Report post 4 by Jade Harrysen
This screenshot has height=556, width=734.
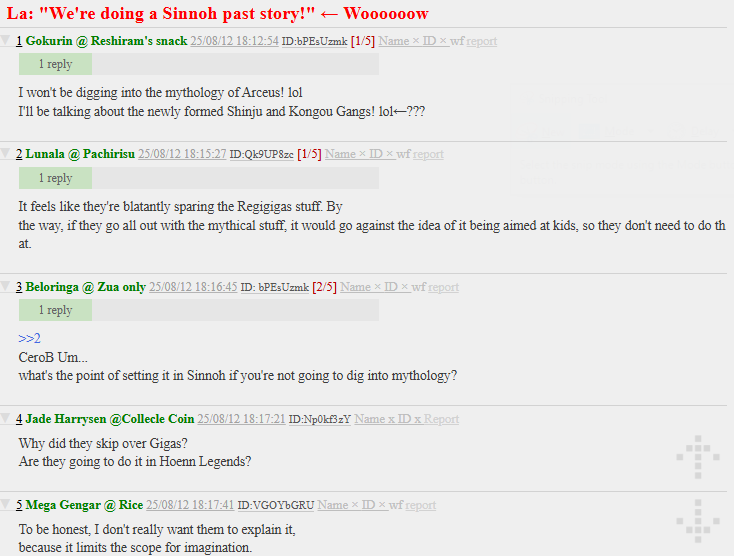(x=441, y=419)
